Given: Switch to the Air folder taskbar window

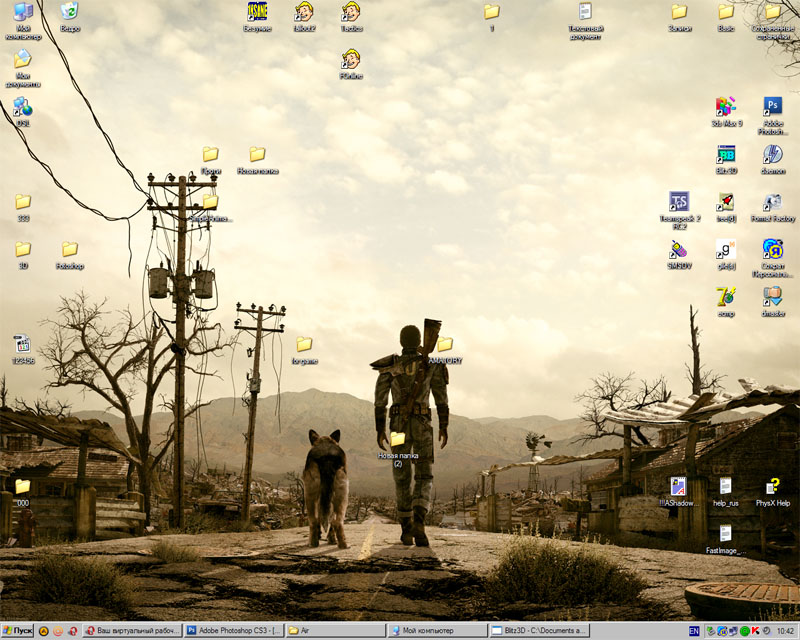Looking at the screenshot, I should [x=335, y=631].
